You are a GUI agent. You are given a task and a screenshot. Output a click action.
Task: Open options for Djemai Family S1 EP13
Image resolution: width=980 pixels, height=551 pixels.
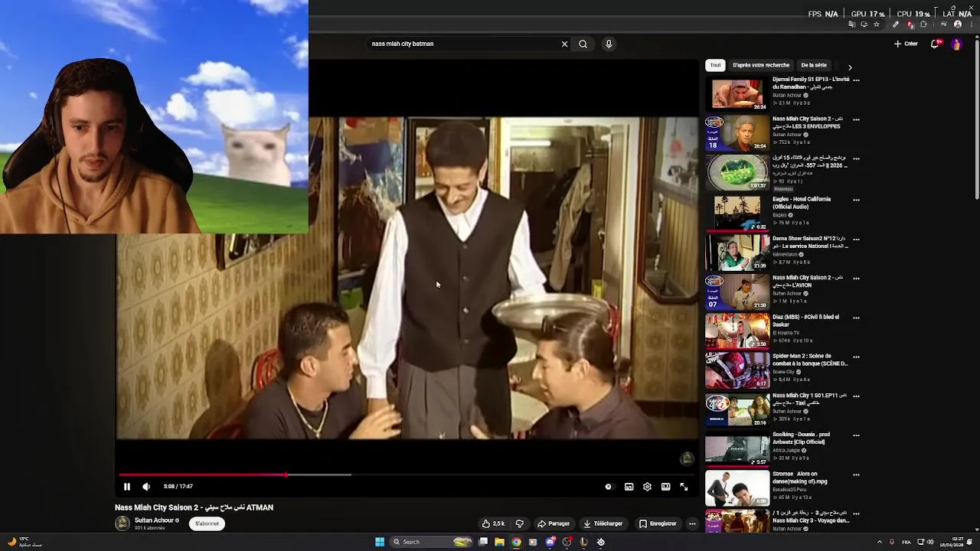[856, 80]
